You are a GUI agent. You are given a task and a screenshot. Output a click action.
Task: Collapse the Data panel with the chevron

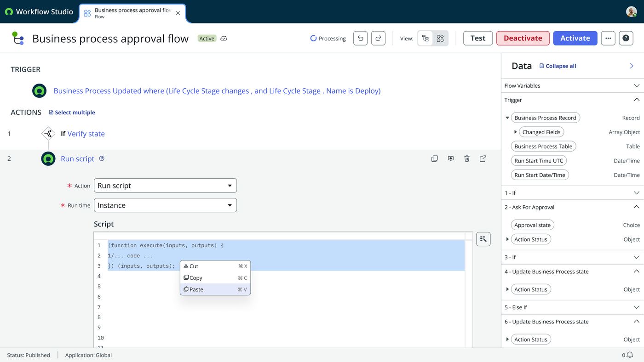(632, 66)
